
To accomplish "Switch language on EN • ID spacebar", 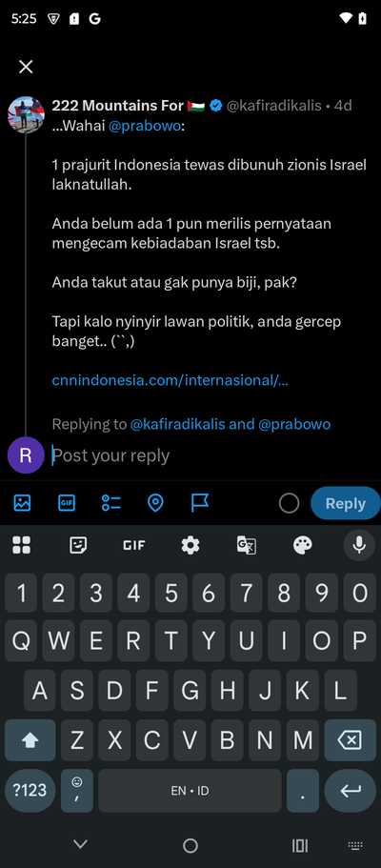I will click(x=190, y=791).
